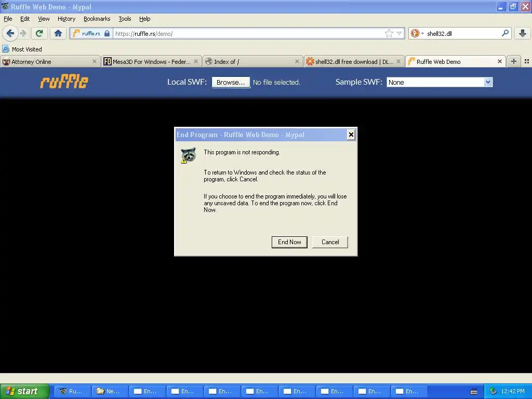Click the ruffle.rs site identity icon
This screenshot has width=532, height=399.
click(76, 33)
